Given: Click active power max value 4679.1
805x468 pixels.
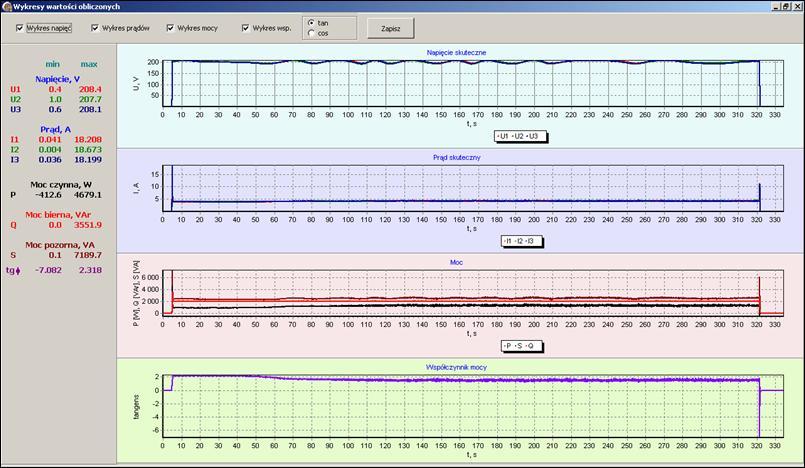Looking at the screenshot, I should click(x=88, y=195).
